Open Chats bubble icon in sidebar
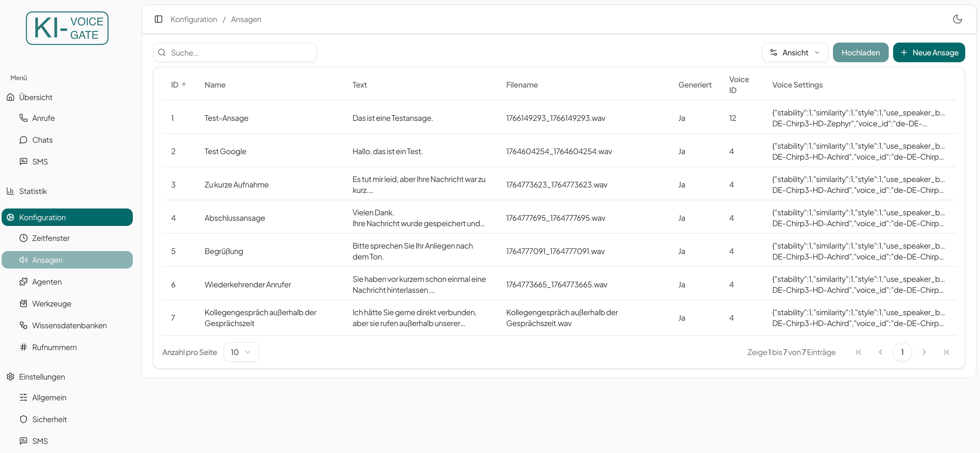Image resolution: width=980 pixels, height=453 pixels. [x=24, y=140]
